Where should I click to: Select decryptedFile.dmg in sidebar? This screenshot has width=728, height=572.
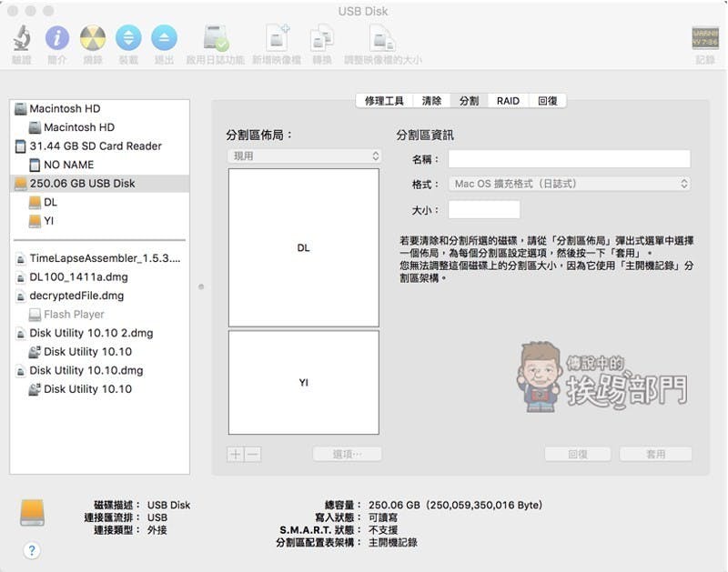pyautogui.click(x=99, y=296)
